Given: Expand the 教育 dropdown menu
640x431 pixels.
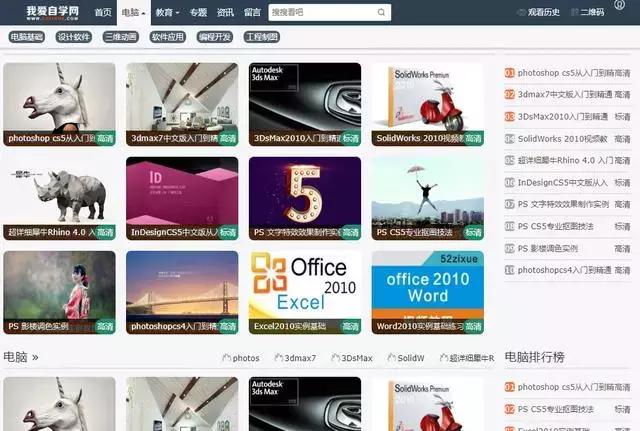Looking at the screenshot, I should click(167, 13).
